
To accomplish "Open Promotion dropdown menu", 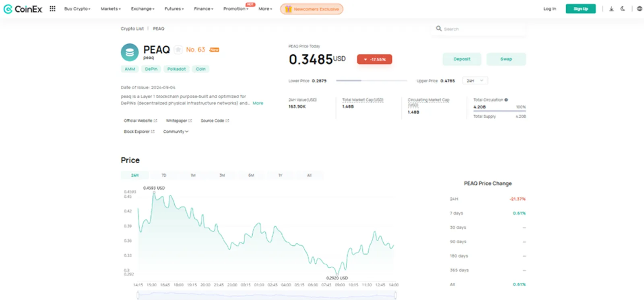I will click(236, 9).
